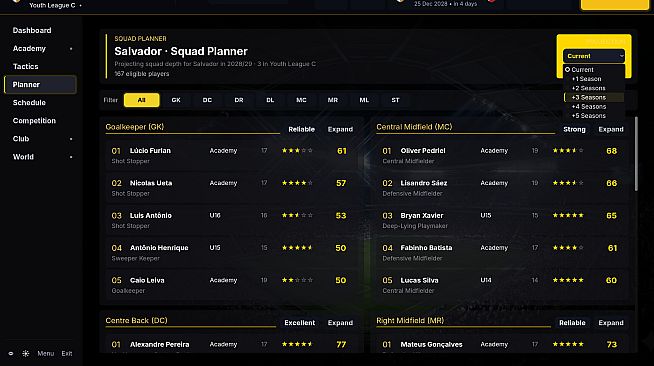The image size is (654, 366).
Task: Select midfielder Oliver Pedriel row
Action: click(503, 155)
